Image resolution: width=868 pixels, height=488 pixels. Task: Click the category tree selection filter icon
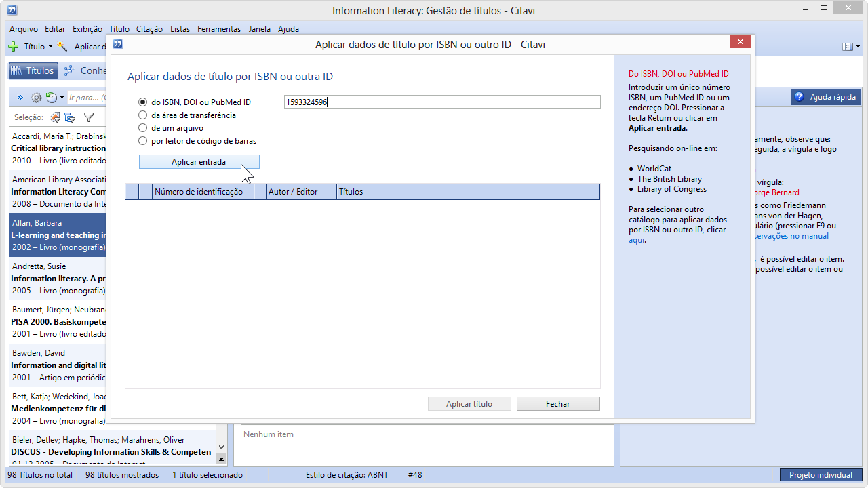click(x=70, y=117)
